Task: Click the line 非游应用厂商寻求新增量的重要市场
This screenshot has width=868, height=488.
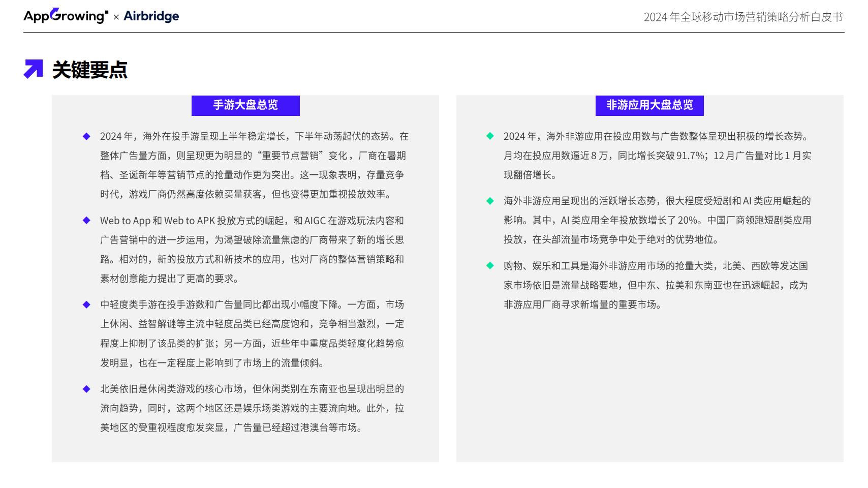Action: [584, 304]
